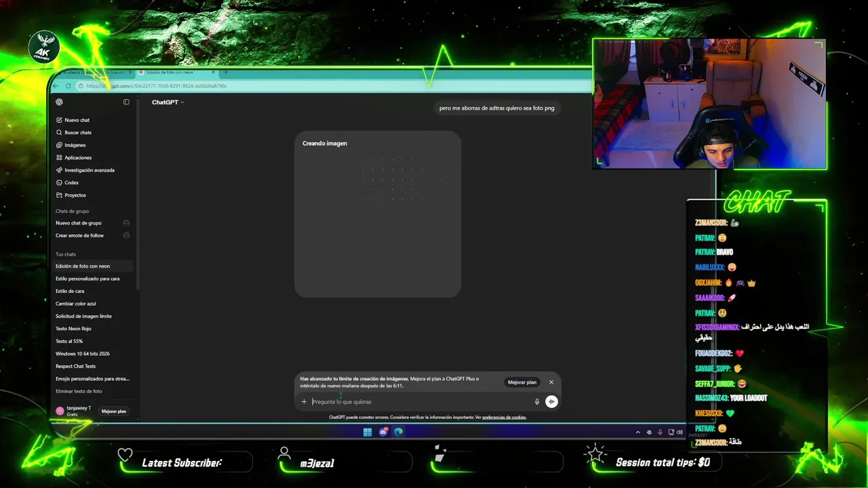Open chat Emojis personalizados para strea...
Image resolution: width=868 pixels, height=488 pixels.
tap(92, 379)
